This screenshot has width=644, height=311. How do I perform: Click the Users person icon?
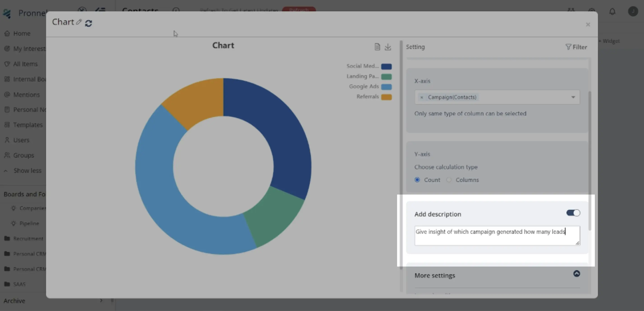[x=7, y=140]
